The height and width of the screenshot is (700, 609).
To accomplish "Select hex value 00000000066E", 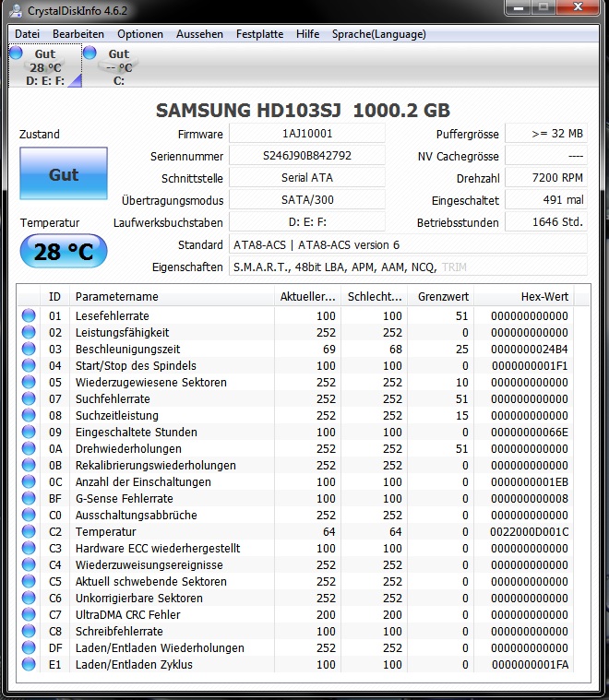I will [x=530, y=433].
